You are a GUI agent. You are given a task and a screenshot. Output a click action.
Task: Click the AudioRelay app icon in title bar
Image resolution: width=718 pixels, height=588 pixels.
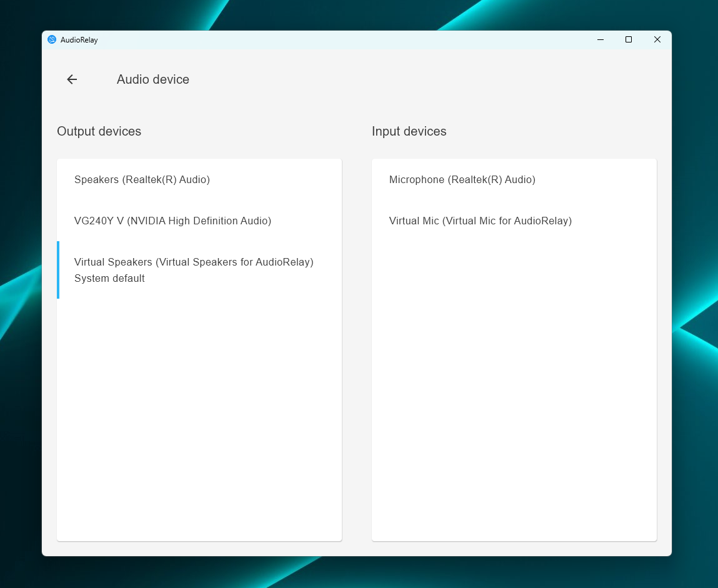tap(52, 40)
